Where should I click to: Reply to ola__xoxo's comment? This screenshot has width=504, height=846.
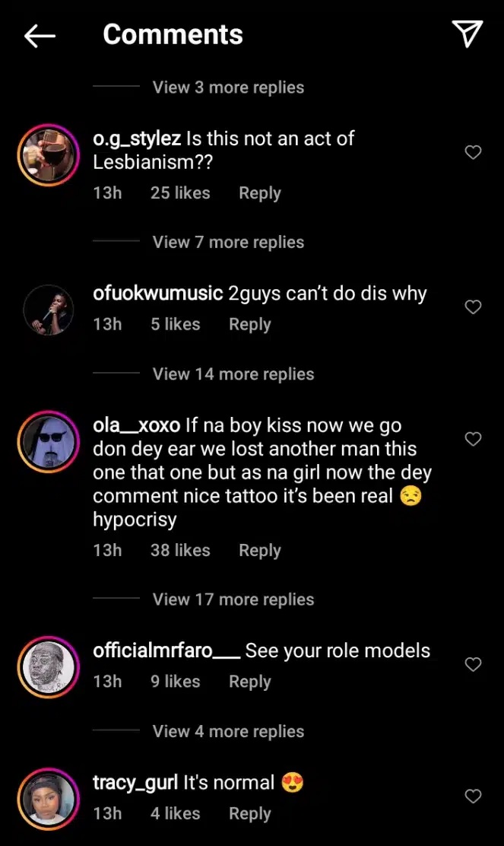[260, 550]
